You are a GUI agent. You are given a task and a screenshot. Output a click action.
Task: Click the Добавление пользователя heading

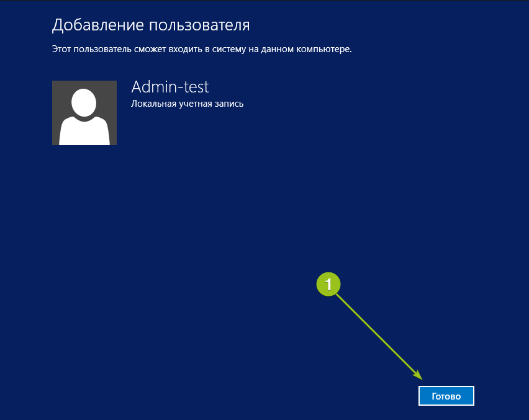151,25
